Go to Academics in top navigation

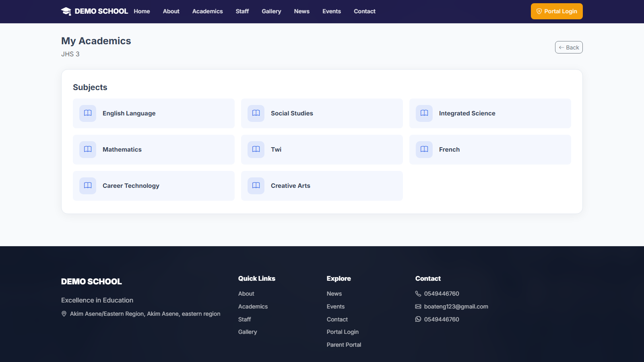point(207,11)
